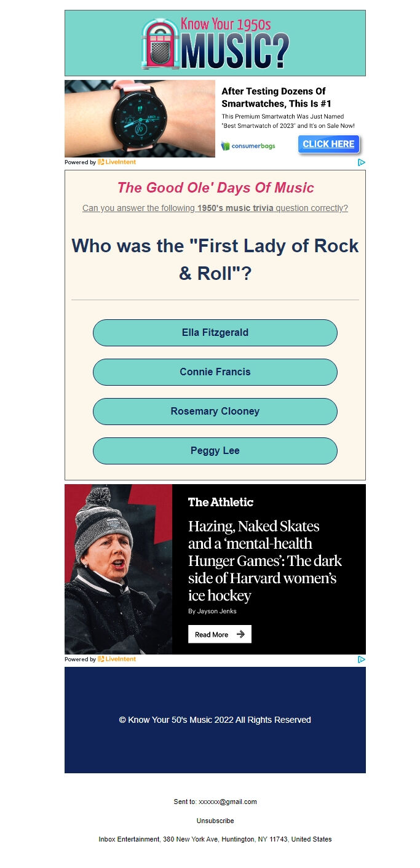The image size is (420, 868).
Task: Click the Know Your 1950s Music banner
Action: pyautogui.click(x=215, y=43)
